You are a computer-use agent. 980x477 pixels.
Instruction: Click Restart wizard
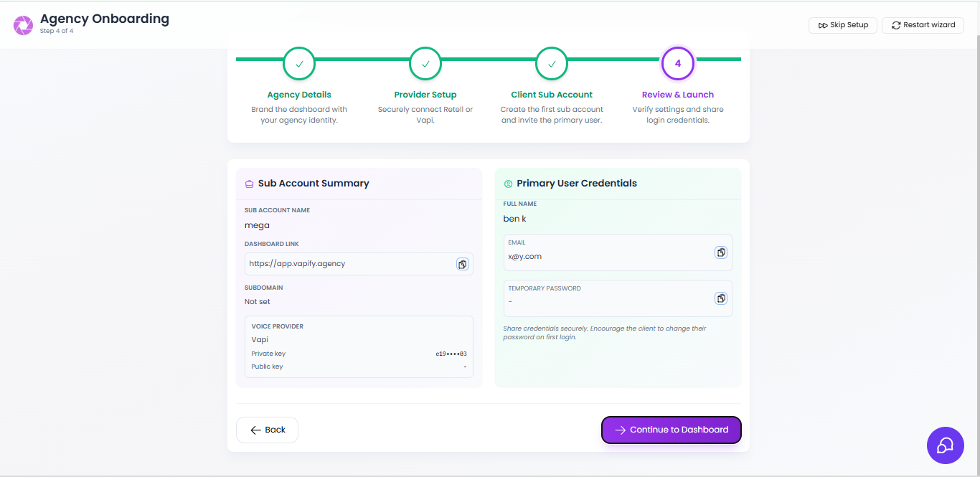[923, 24]
